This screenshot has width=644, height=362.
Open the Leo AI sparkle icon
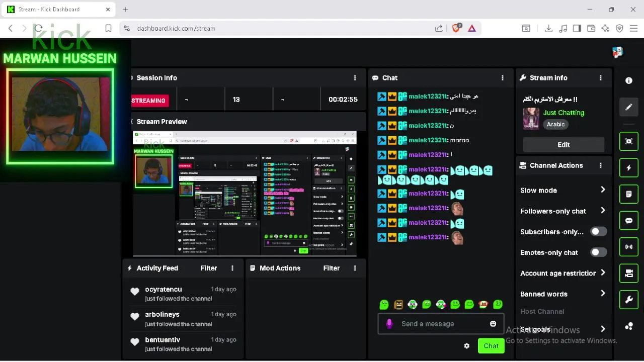click(605, 28)
